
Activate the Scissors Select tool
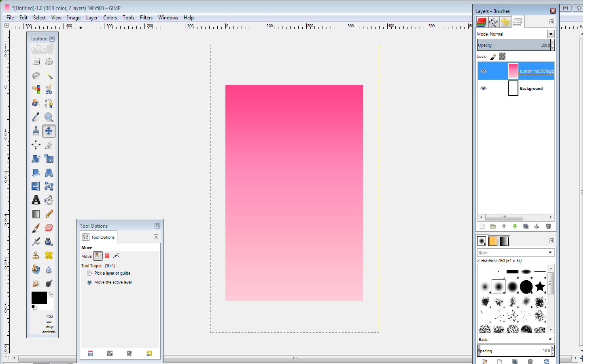[x=49, y=89]
